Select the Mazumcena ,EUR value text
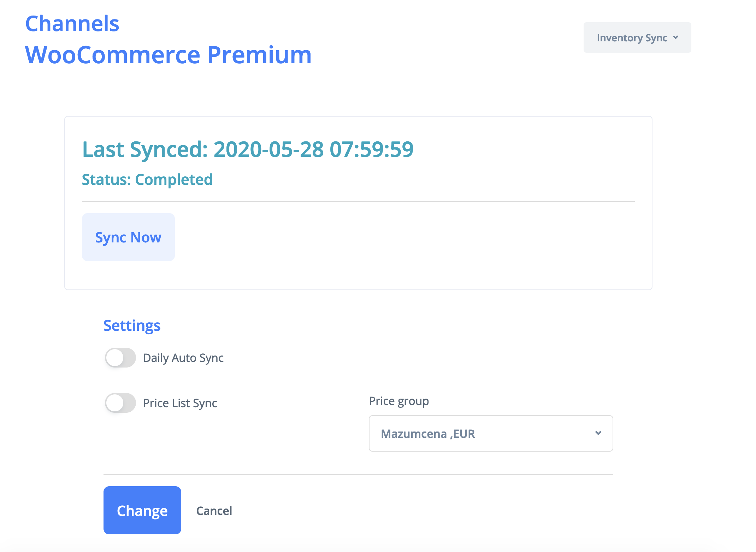756x552 pixels. 428,434
